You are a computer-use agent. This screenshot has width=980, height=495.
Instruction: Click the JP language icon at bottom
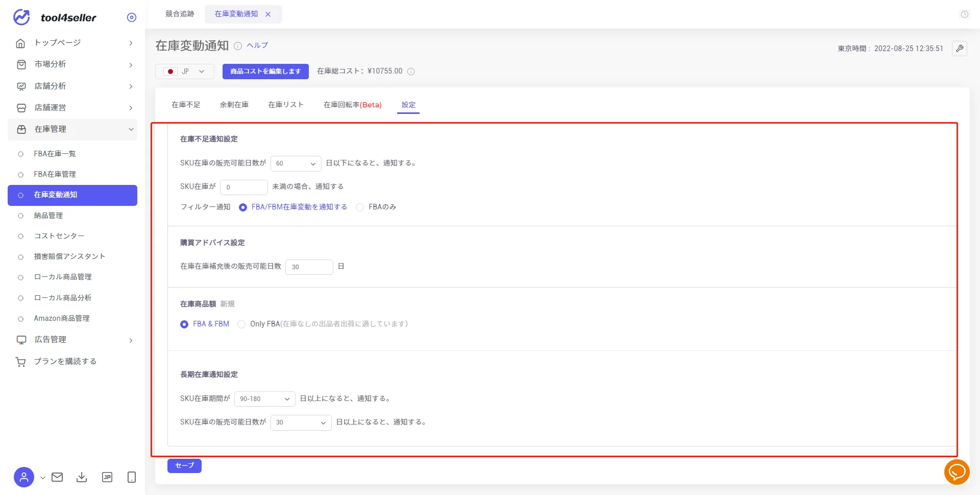(x=107, y=477)
